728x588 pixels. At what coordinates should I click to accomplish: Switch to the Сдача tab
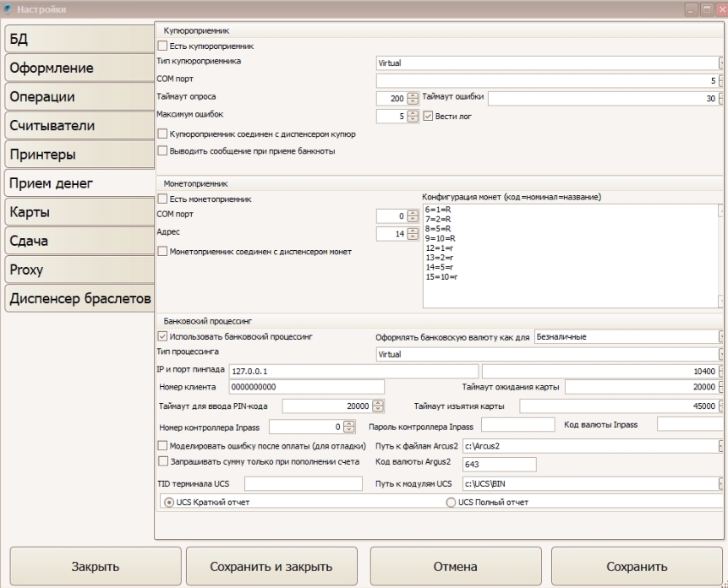79,240
